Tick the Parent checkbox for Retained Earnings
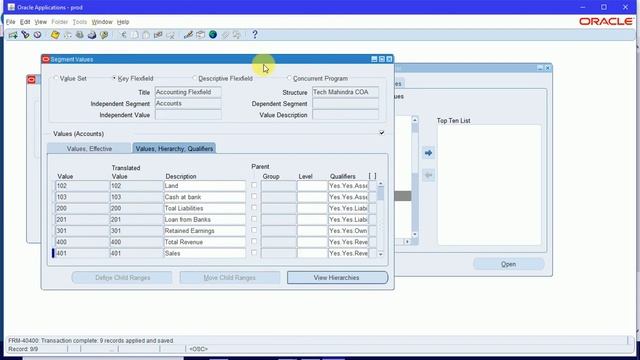 (254, 230)
